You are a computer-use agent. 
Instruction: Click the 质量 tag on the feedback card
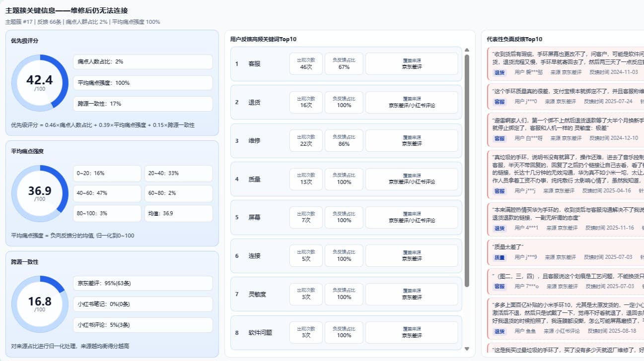click(x=500, y=257)
